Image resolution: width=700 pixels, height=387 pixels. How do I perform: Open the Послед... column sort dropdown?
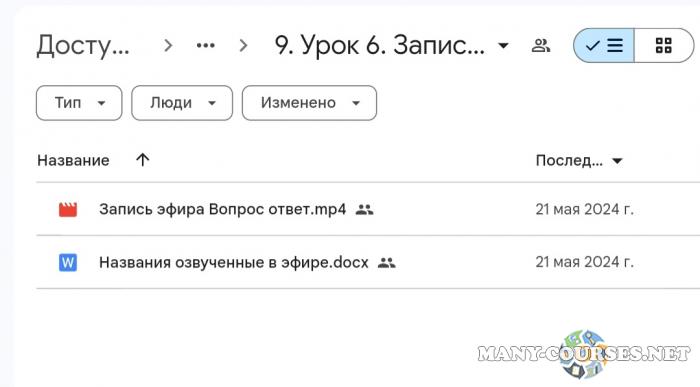579,161
